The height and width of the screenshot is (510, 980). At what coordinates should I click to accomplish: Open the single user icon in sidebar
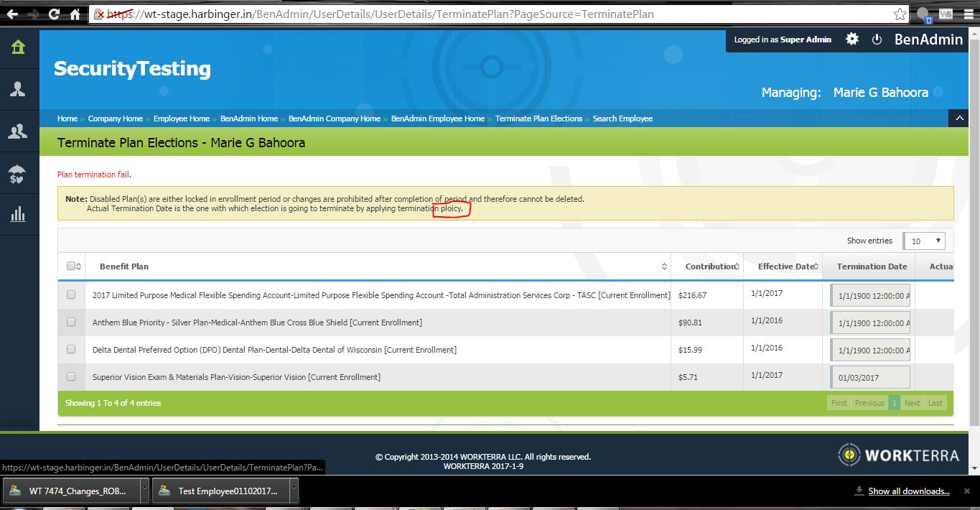click(18, 89)
